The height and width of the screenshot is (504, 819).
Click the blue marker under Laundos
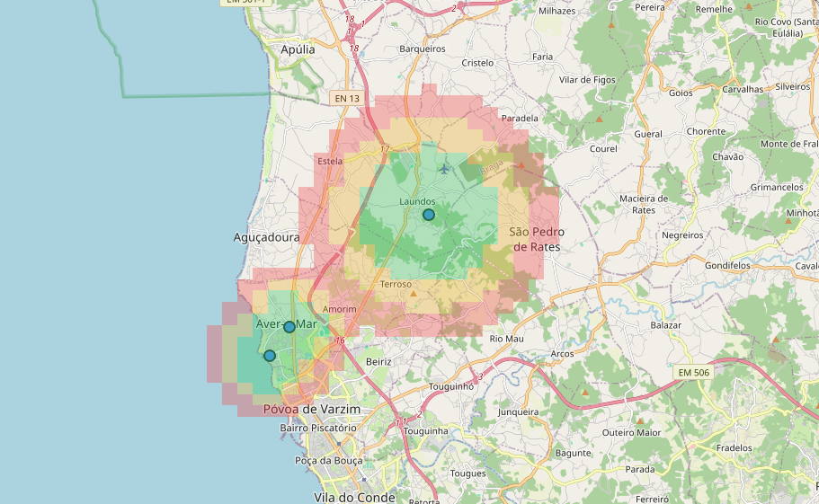coord(429,215)
